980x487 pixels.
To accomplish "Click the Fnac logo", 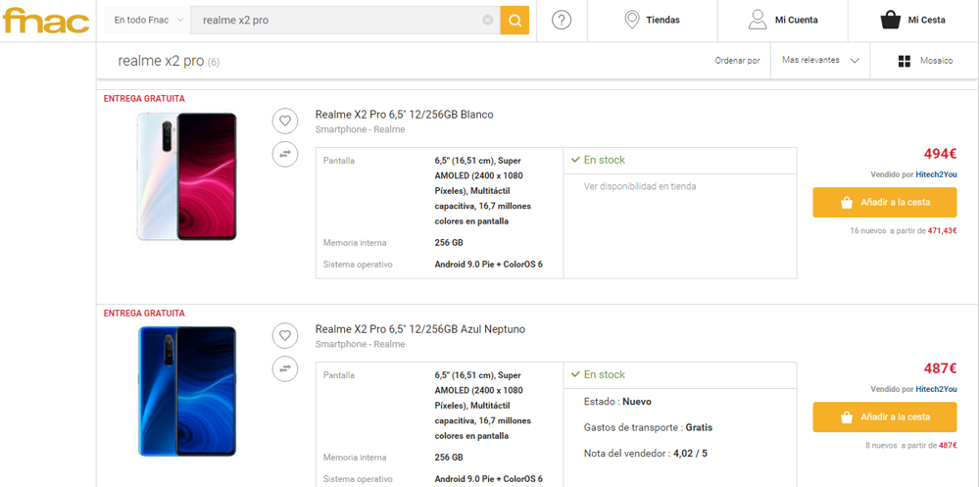I will pyautogui.click(x=46, y=21).
